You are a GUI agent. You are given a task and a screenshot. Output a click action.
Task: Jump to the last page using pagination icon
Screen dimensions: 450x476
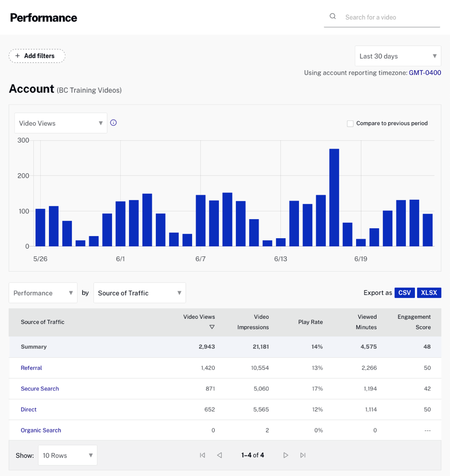[302, 455]
